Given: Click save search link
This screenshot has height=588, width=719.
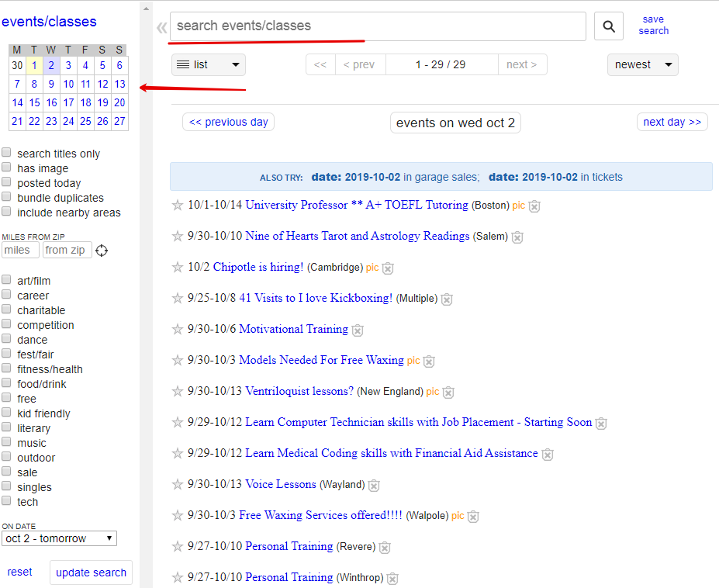Looking at the screenshot, I should [653, 26].
